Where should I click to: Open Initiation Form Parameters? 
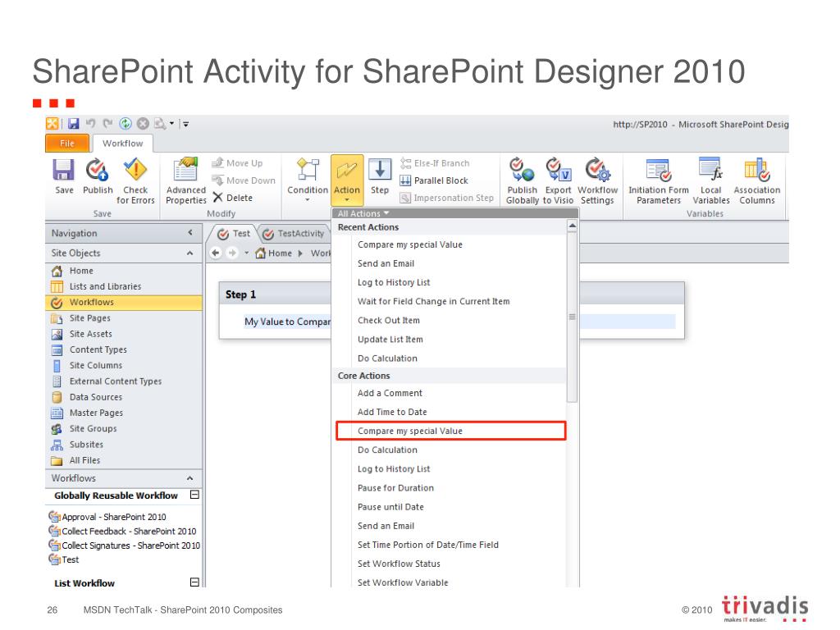(x=659, y=181)
